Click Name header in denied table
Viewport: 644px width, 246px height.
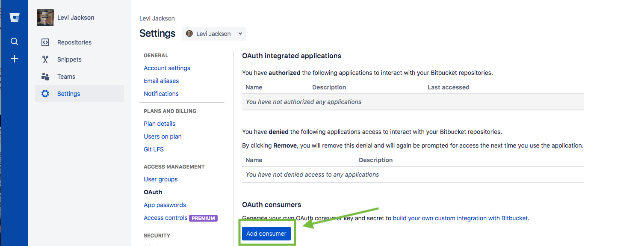tap(254, 160)
